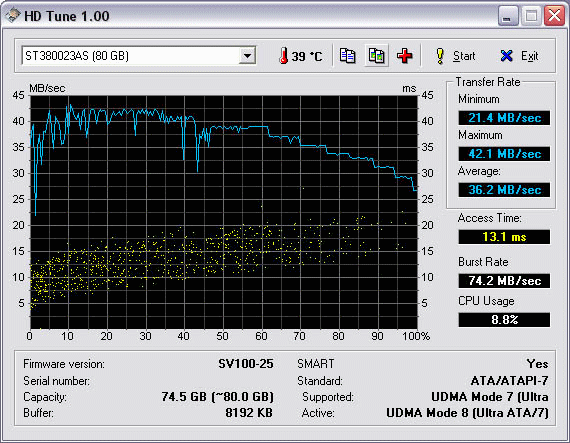Screen dimensions: 570x443
Task: Click the copy screenshot toolbar icon
Action: (x=376, y=56)
